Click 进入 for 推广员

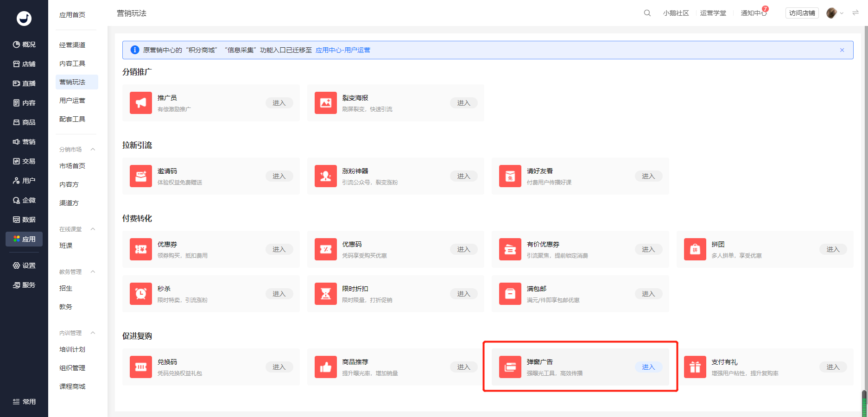279,103
